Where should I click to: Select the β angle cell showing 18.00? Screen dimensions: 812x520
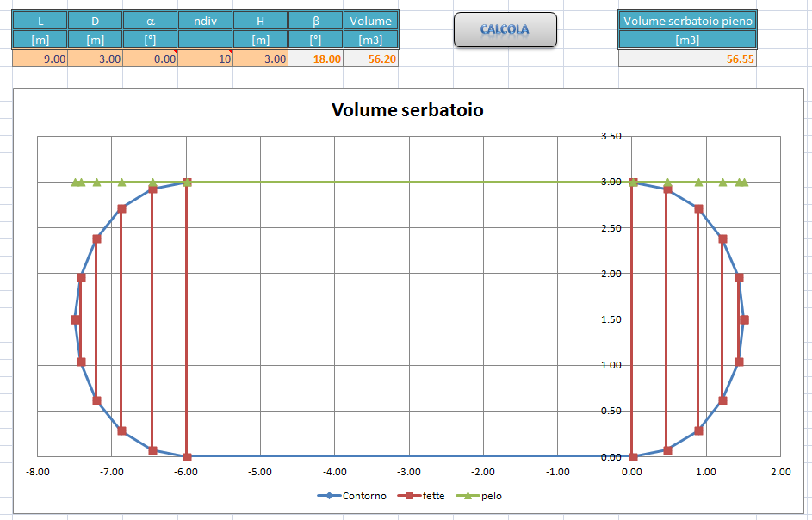316,59
